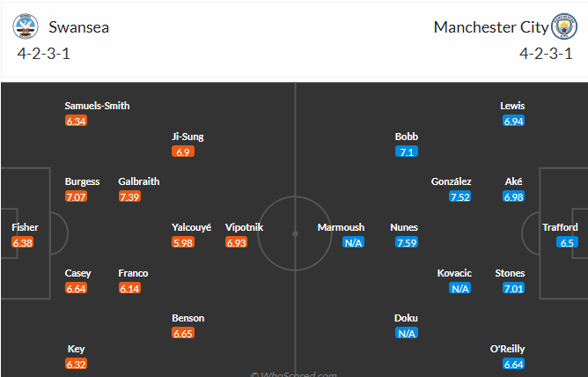Click Galbraith's 7.39 rating badge
This screenshot has height=377, width=588.
(x=131, y=196)
